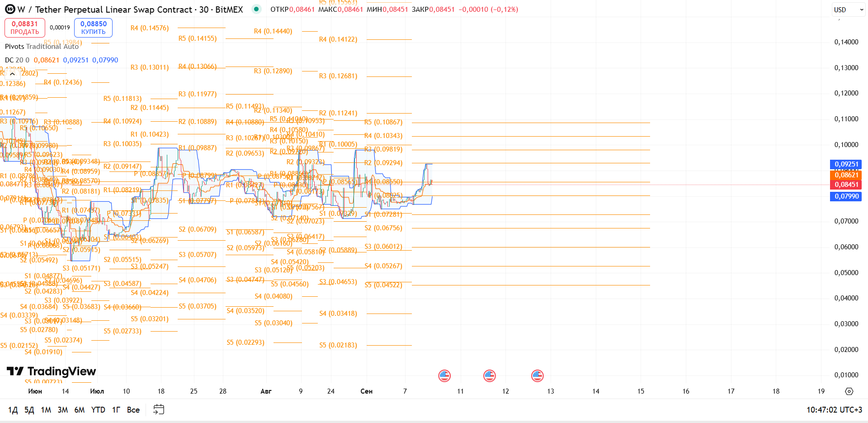Screen dimensions: 868x423
Task: Click the Июн month on time axis
Action: [x=35, y=391]
